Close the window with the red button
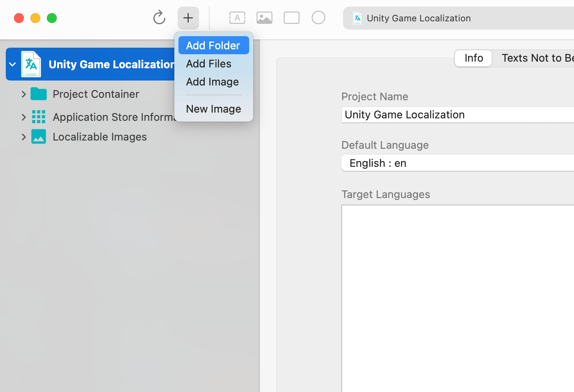This screenshot has width=574, height=392. (x=19, y=18)
